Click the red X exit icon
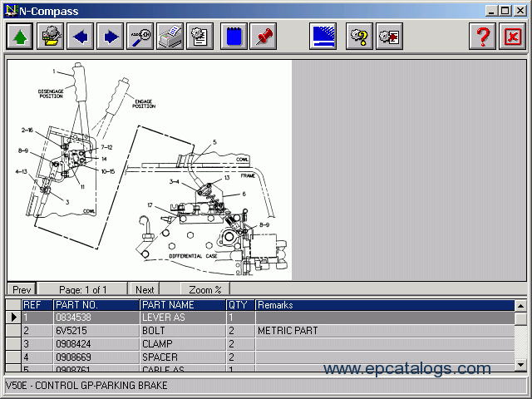Image resolution: width=532 pixels, height=399 pixels. [x=512, y=37]
